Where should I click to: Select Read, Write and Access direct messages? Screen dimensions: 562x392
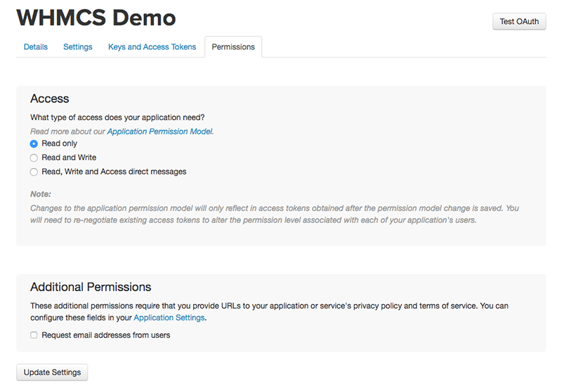(34, 172)
